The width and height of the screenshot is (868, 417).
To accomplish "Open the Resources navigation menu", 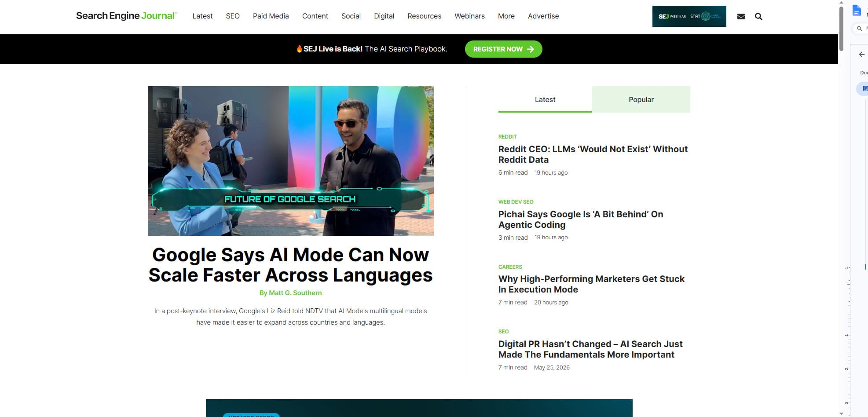I will [x=424, y=16].
